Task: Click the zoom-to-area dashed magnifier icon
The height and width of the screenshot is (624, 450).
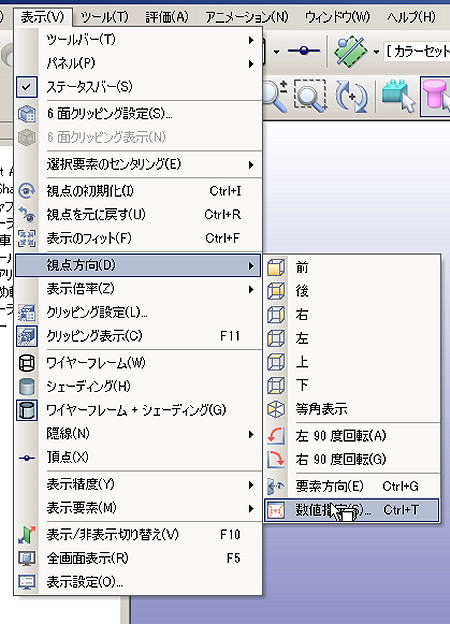Action: tap(311, 96)
